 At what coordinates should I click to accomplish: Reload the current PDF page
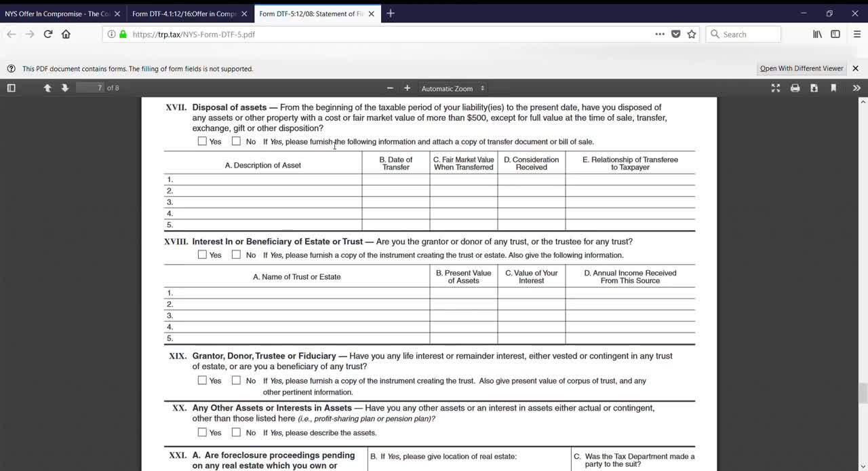[x=48, y=34]
